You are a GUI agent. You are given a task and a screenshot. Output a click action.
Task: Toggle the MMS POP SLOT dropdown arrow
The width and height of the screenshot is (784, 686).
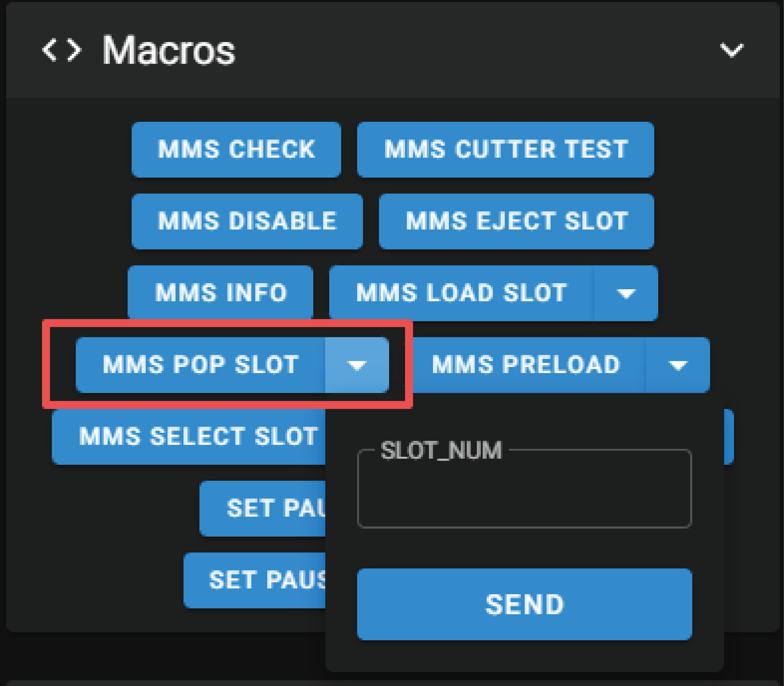pos(357,365)
